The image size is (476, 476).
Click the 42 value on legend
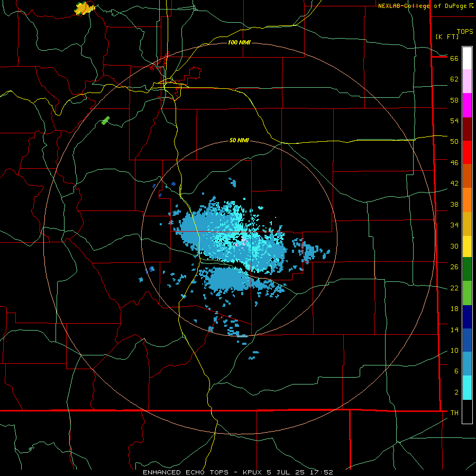tap(454, 184)
